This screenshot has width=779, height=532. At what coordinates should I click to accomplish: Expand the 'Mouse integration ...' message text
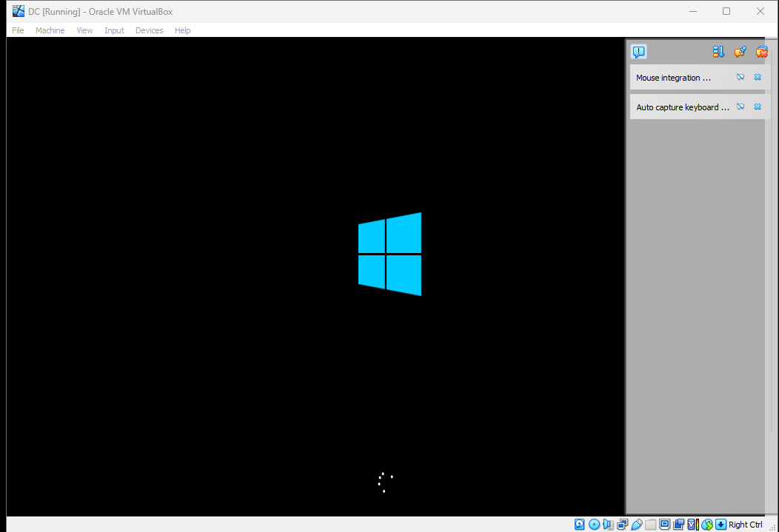coord(673,78)
